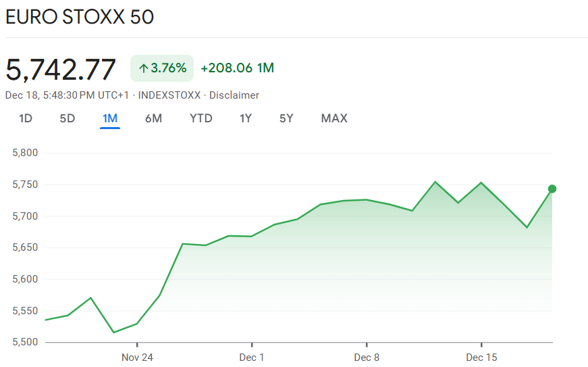Switch chart to 1Y range
Image resolution: width=588 pixels, height=367 pixels.
pos(246,118)
